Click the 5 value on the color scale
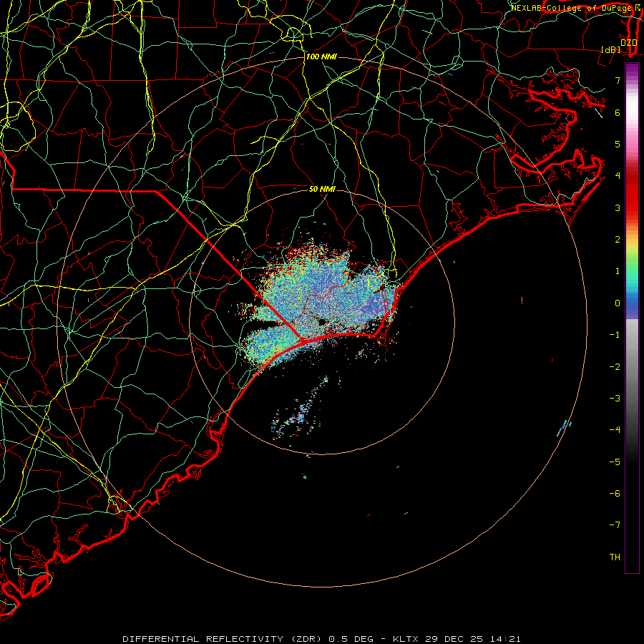Screen dimensions: 644x644 tap(618, 144)
